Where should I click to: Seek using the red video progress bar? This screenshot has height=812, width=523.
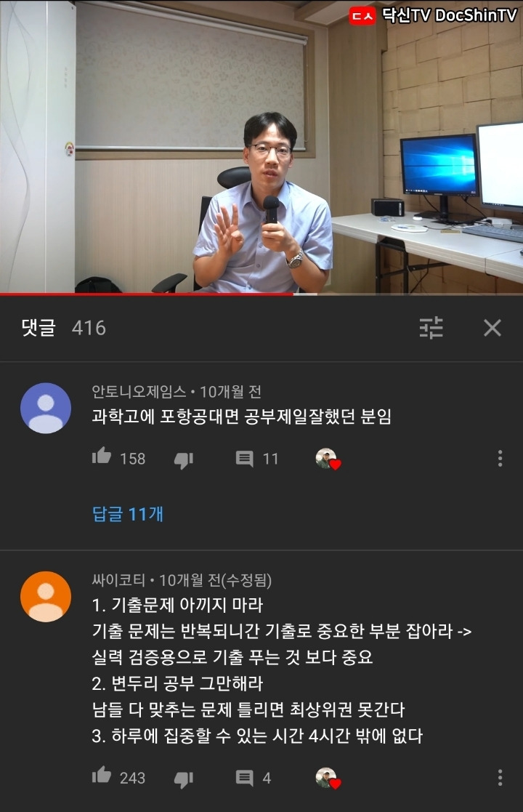coord(261,294)
